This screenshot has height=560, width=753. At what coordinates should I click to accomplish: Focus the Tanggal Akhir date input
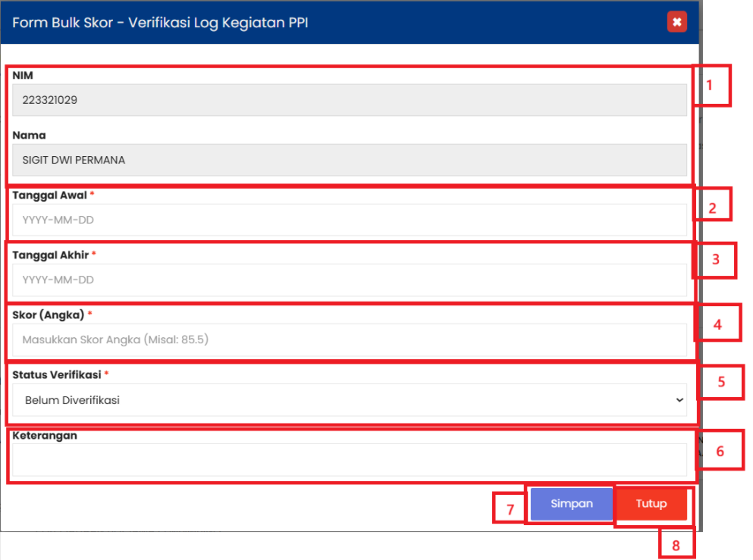pyautogui.click(x=349, y=280)
